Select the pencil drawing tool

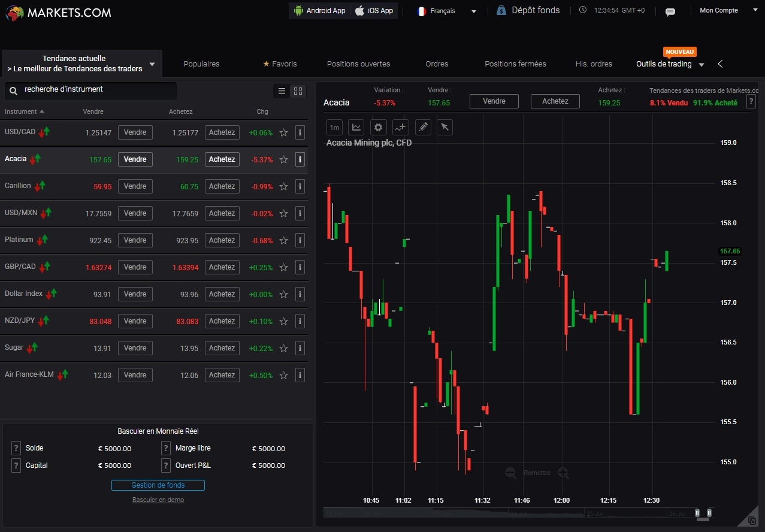(x=423, y=127)
